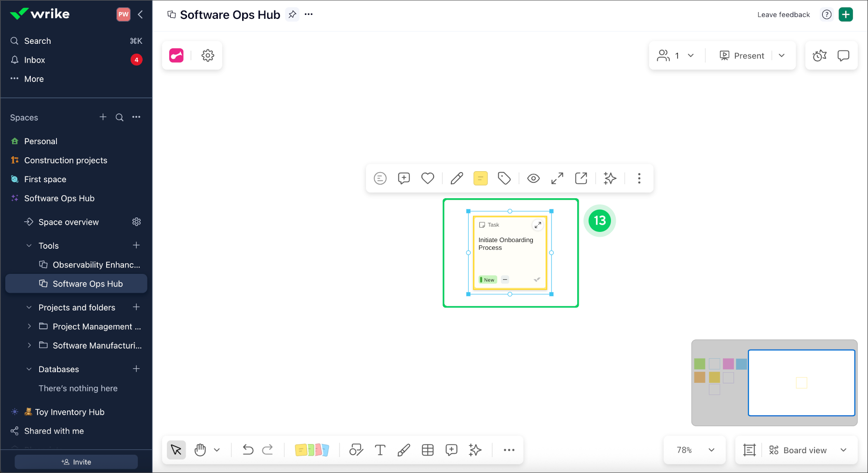This screenshot has height=473, width=868.
Task: Select the hand pan tool
Action: pos(200,450)
